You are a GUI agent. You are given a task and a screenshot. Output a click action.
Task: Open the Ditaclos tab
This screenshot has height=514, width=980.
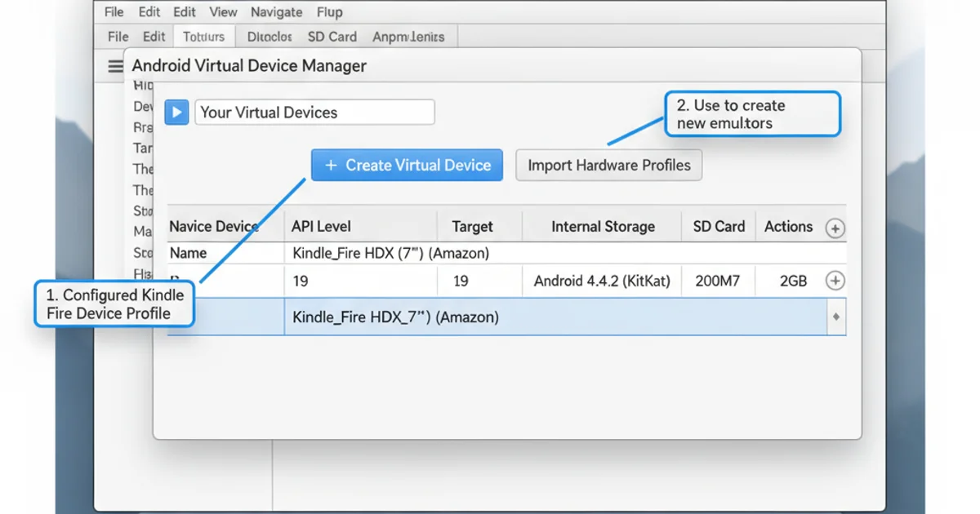(x=268, y=36)
